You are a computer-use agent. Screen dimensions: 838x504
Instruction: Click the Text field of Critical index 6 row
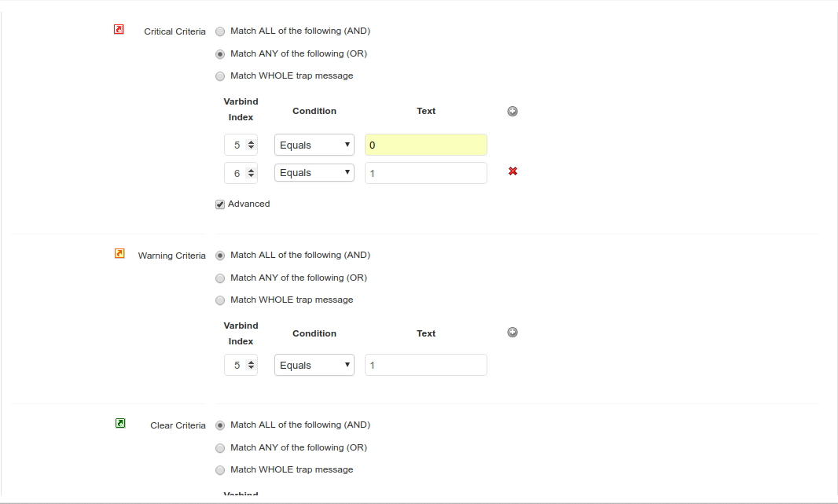pos(425,173)
